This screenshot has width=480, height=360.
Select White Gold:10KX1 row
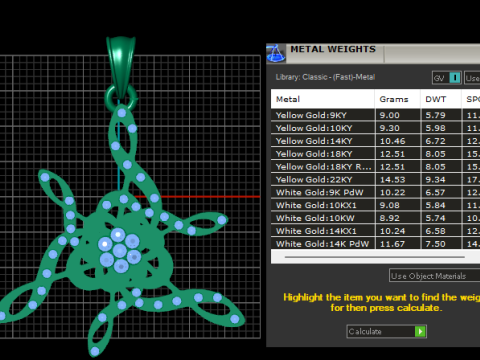375,205
